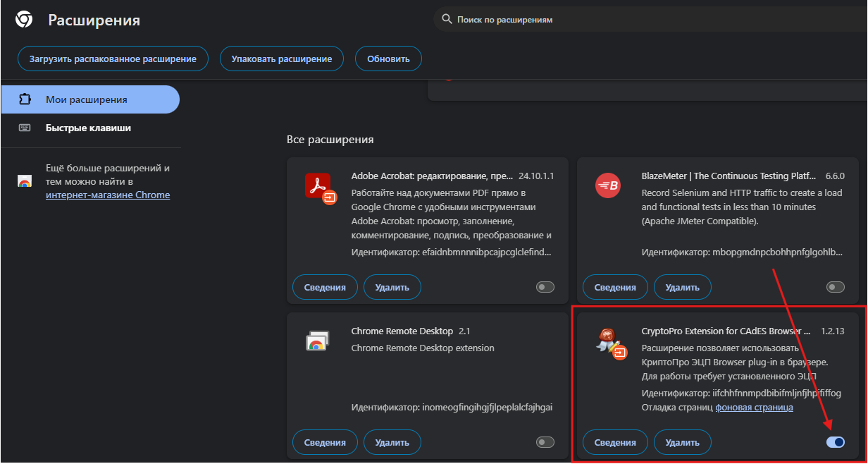
Task: Open Сведения for BlazeMeter
Action: [615, 287]
